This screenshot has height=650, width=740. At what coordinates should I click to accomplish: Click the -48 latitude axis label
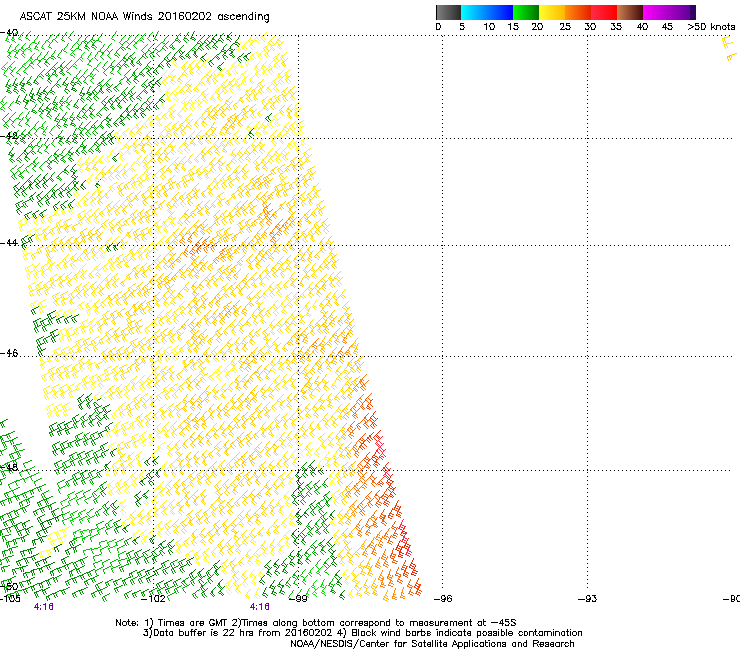point(9,467)
